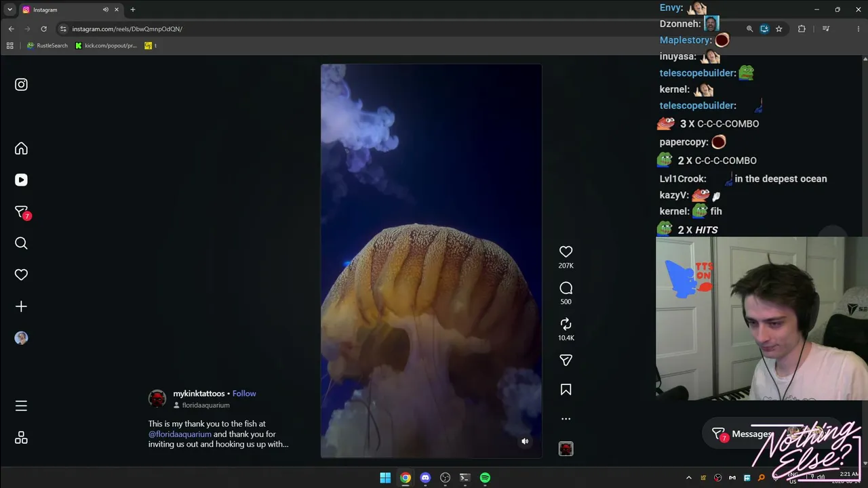Create a new post with plus icon
Screen dimensions: 868x488
21,306
